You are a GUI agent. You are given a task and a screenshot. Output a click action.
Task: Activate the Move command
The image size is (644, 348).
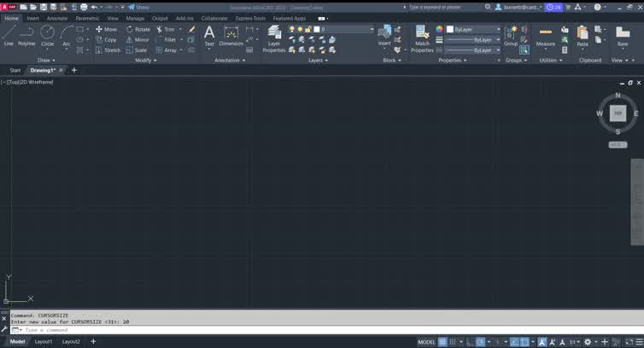click(107, 29)
